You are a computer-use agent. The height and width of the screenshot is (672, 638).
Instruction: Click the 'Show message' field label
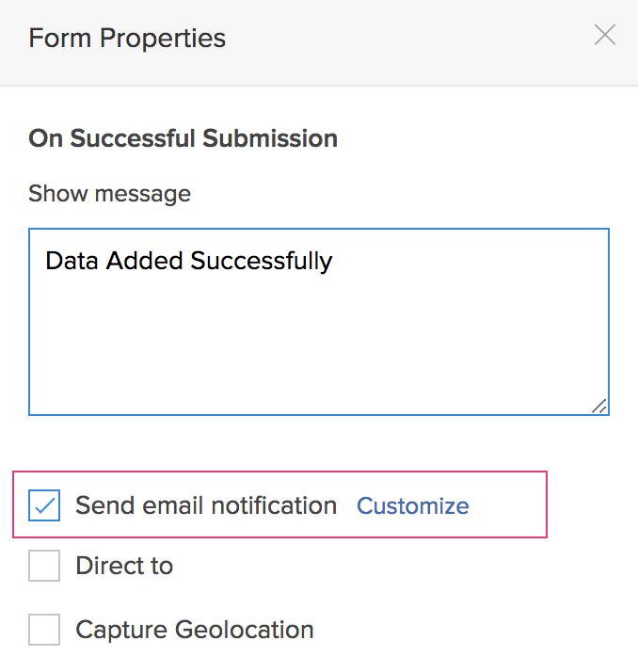pos(109,194)
